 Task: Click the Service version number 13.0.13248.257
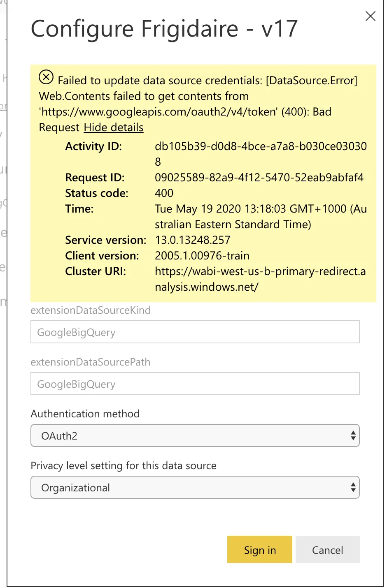click(192, 240)
